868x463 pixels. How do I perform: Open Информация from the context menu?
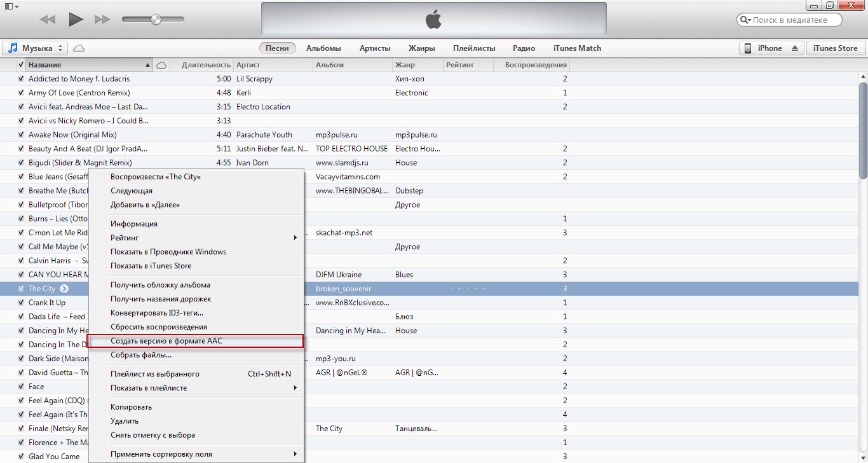[196, 224]
